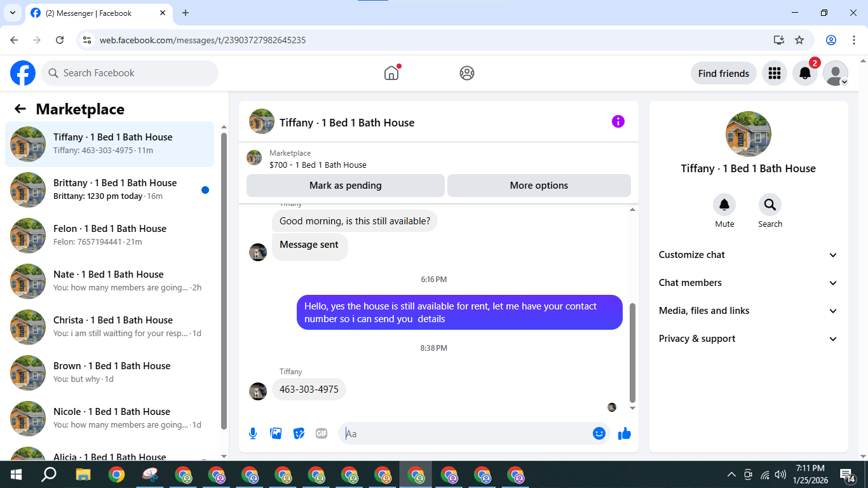Open the Windows Start menu
The image size is (868, 488).
click(x=16, y=475)
